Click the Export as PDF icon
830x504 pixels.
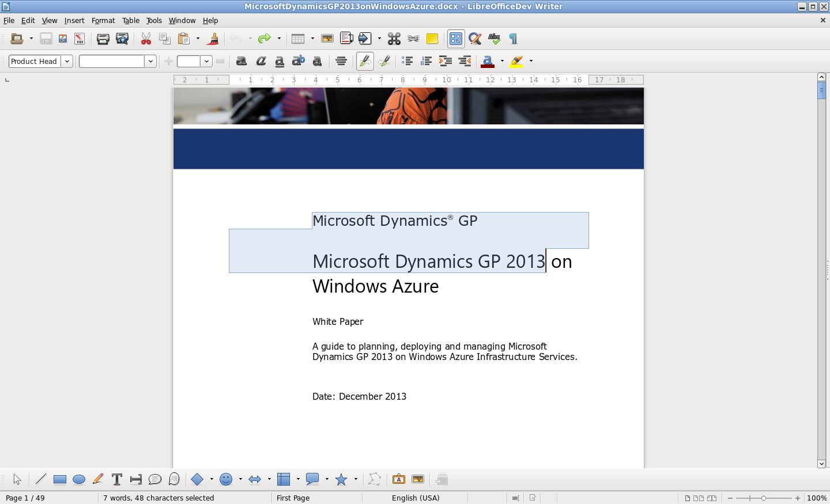(80, 39)
